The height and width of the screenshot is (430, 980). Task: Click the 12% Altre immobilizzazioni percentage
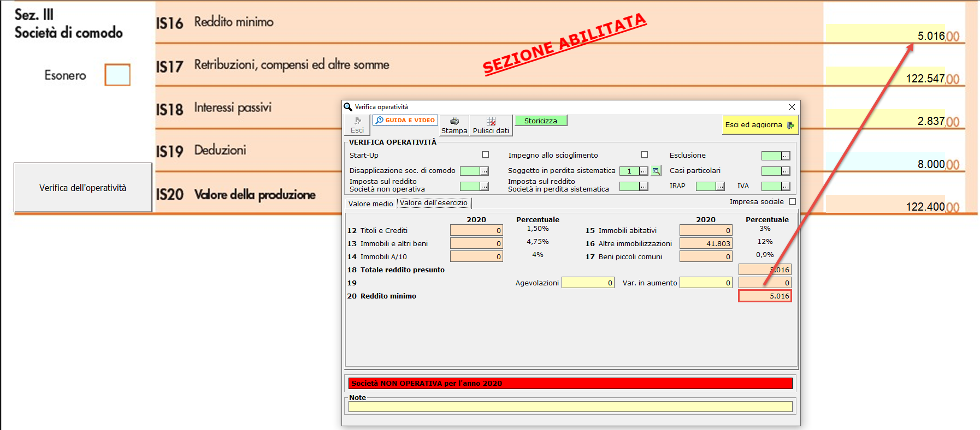(x=765, y=242)
